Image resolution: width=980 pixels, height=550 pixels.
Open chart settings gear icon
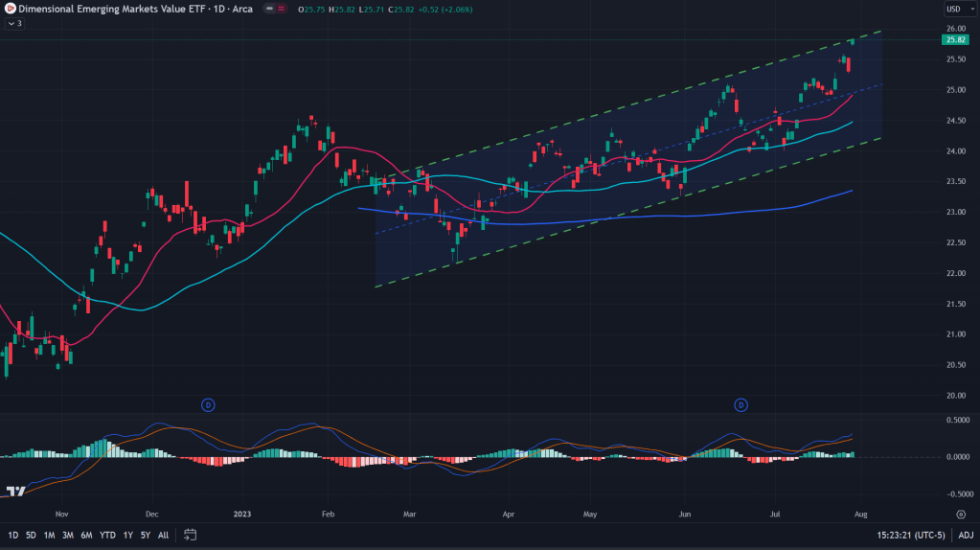point(961,515)
